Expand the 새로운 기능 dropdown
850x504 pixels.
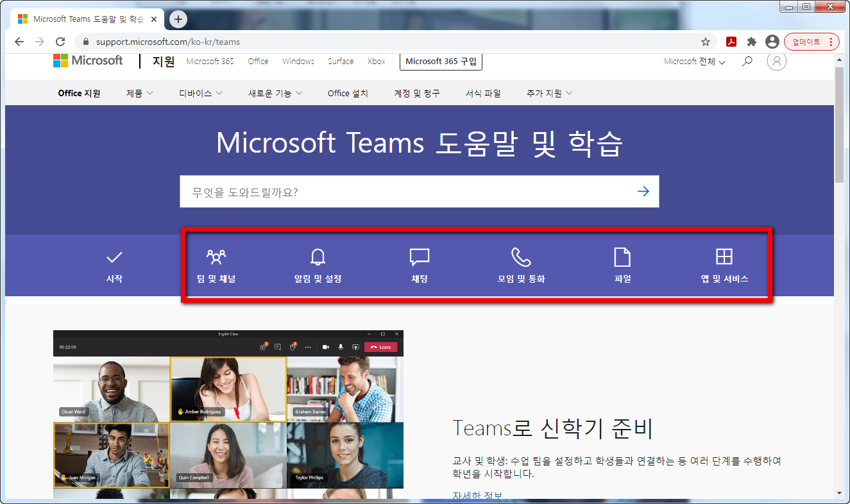(x=275, y=93)
